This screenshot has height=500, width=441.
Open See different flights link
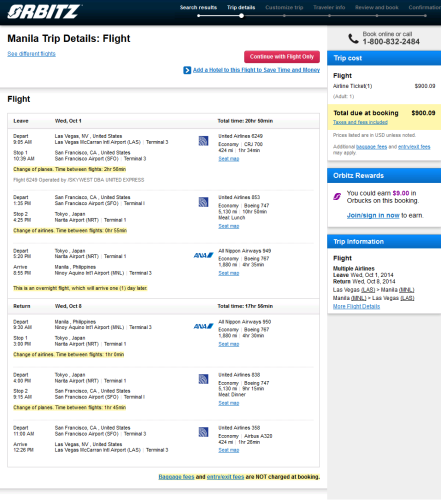[x=32, y=54]
